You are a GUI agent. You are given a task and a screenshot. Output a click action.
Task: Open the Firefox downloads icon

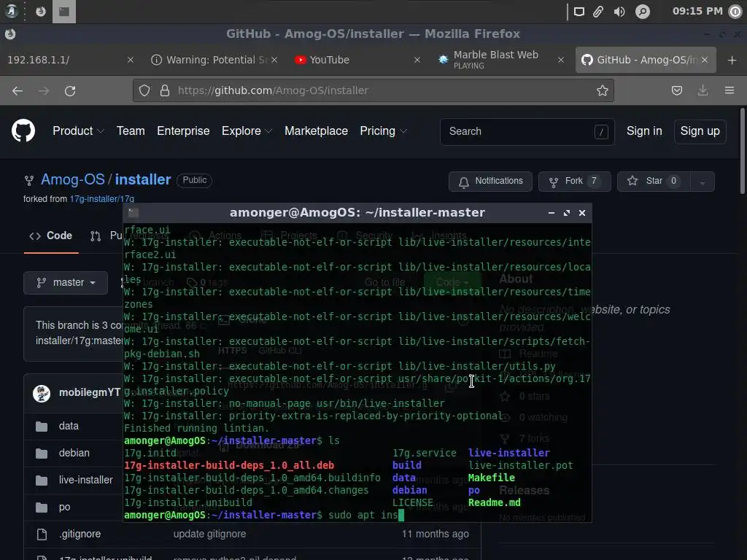pyautogui.click(x=703, y=90)
